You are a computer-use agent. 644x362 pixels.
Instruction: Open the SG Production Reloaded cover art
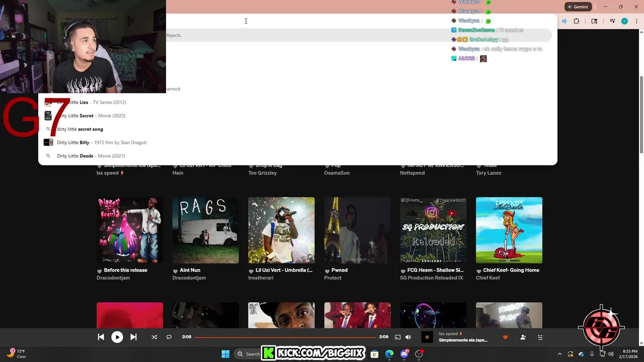coord(433,230)
